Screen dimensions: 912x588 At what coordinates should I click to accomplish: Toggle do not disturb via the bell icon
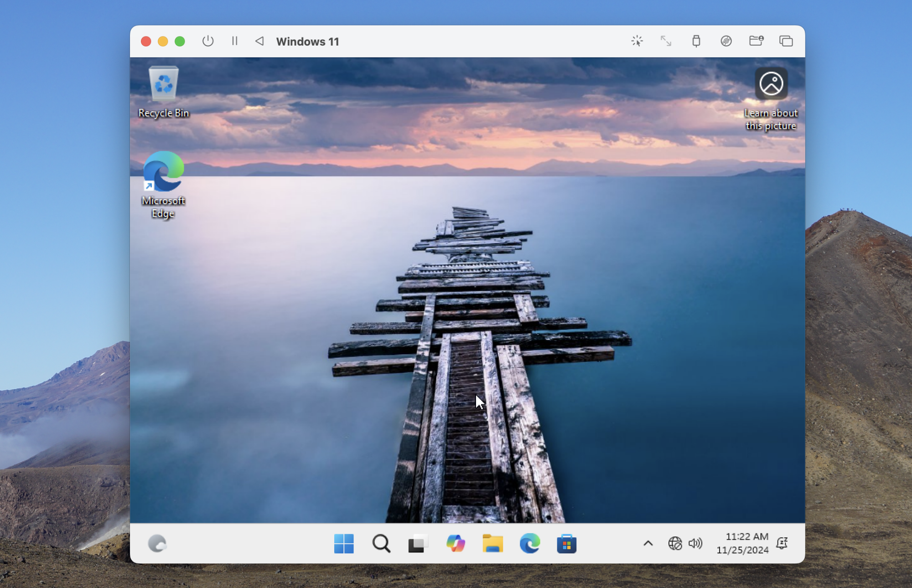[x=783, y=543]
